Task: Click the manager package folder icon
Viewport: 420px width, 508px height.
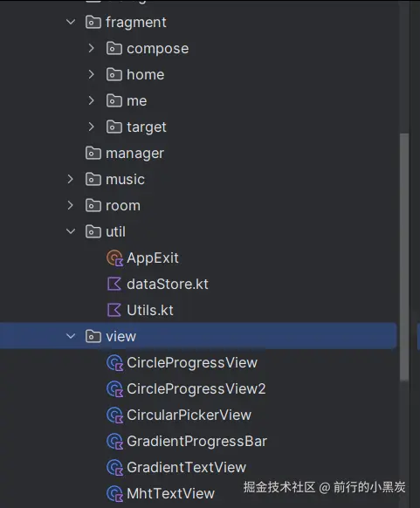Action: click(93, 153)
